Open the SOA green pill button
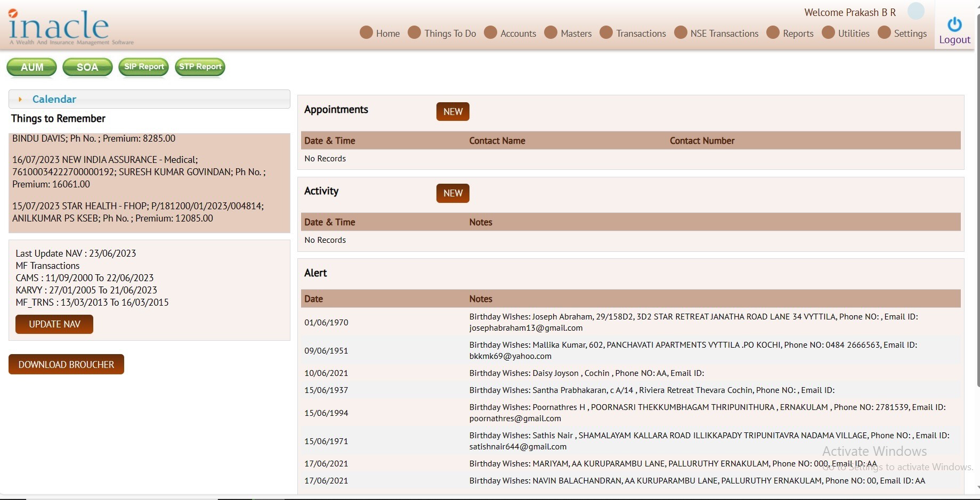 pyautogui.click(x=87, y=67)
